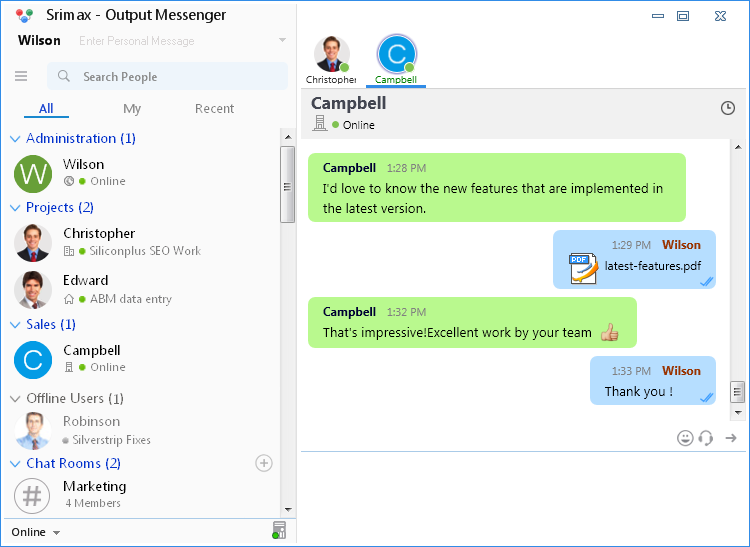Click Campbell's blue C avatar in Sales
Image resolution: width=750 pixels, height=547 pixels.
[x=33, y=360]
